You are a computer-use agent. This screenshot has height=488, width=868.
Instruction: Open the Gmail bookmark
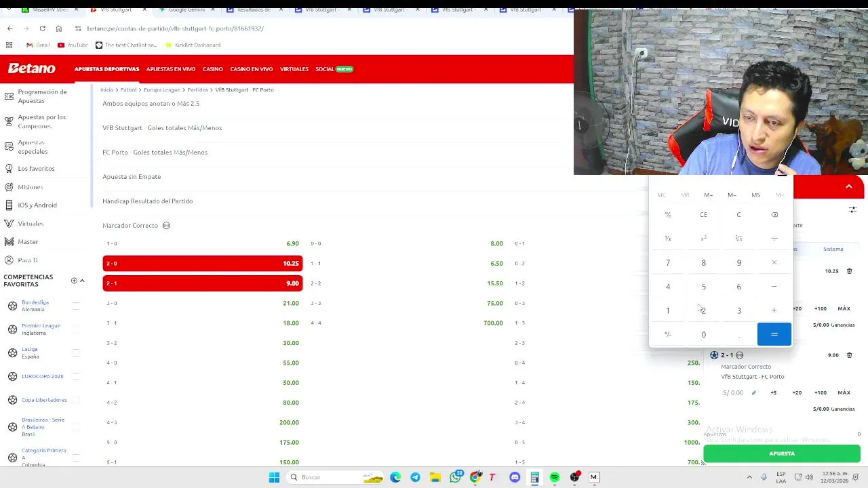[x=38, y=45]
